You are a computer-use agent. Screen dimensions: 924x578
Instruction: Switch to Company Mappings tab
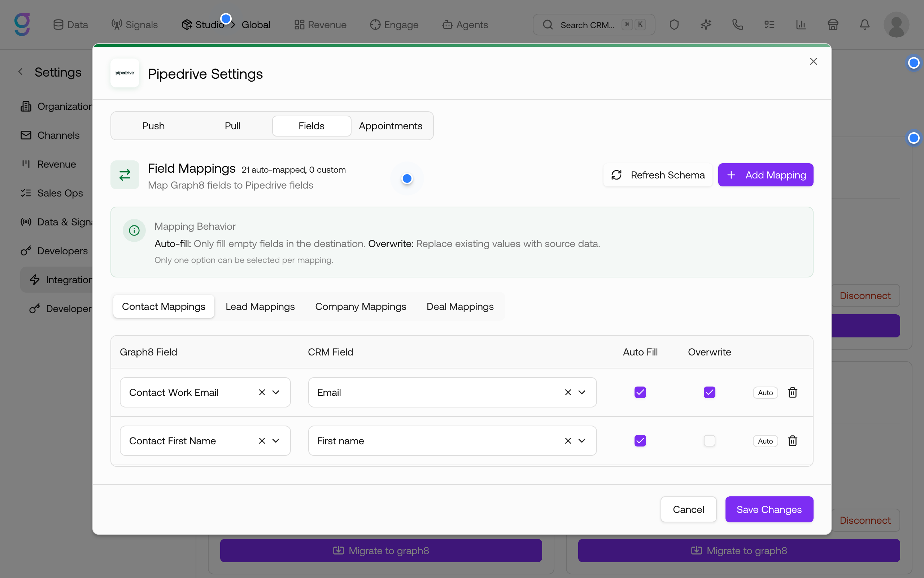pyautogui.click(x=361, y=306)
